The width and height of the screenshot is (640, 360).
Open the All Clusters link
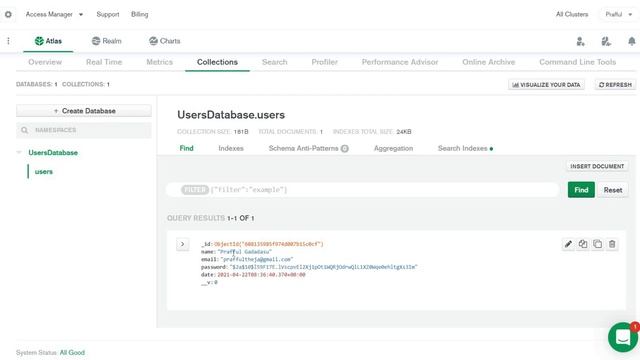click(572, 14)
